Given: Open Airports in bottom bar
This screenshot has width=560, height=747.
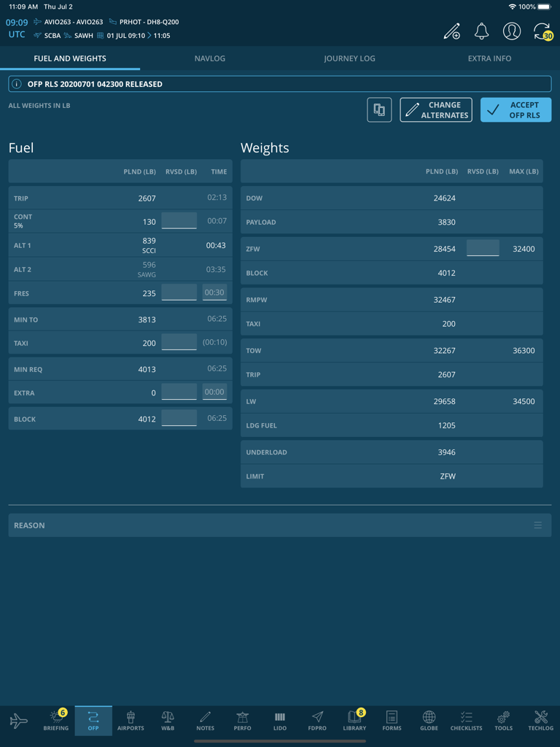Looking at the screenshot, I should tap(131, 720).
